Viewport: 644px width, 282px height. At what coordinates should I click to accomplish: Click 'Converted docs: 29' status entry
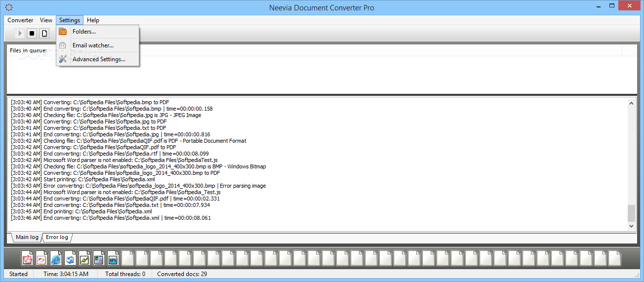[182, 274]
